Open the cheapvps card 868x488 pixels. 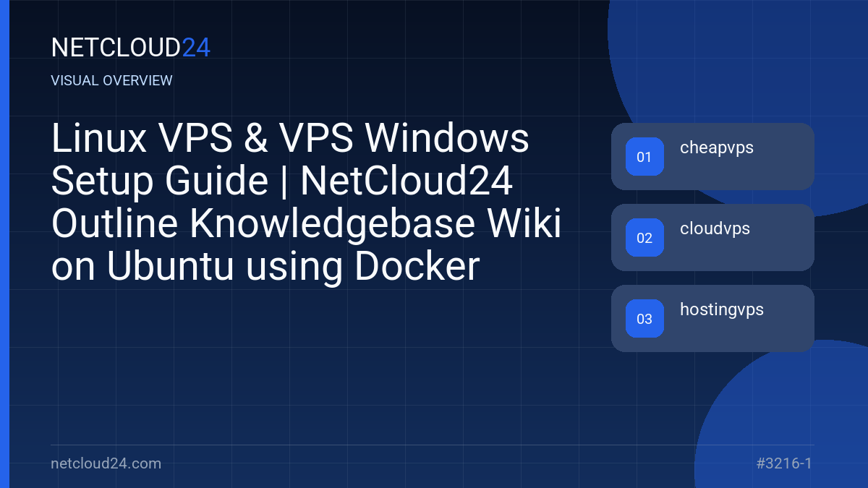pos(712,156)
